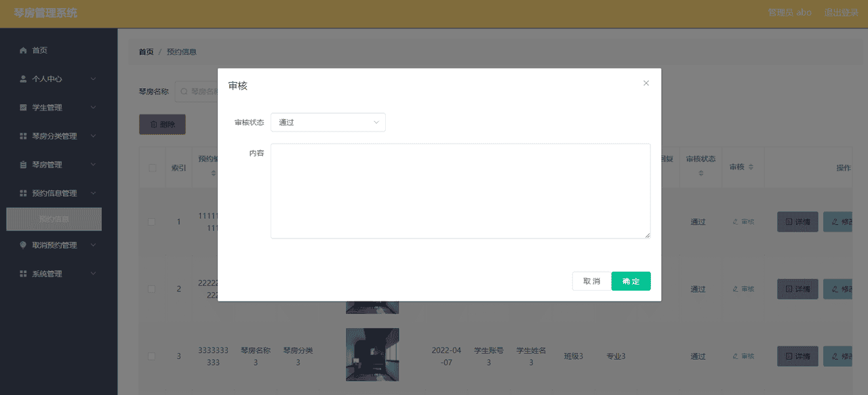Click the 取消 cancel button in dialog
The image size is (868, 395).
[591, 280]
